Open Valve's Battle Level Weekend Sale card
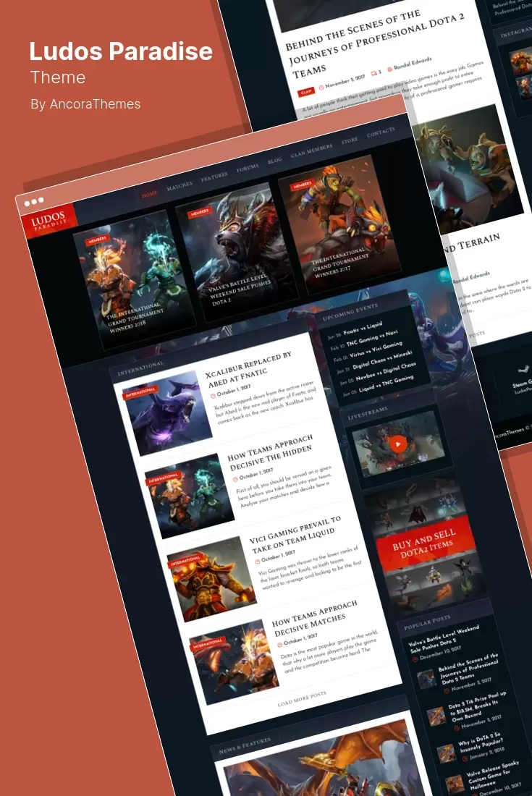Image resolution: width=532 pixels, height=796 pixels. click(x=237, y=253)
